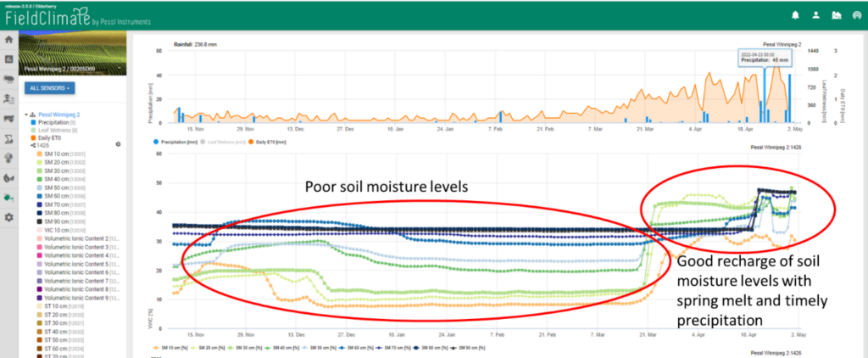This screenshot has height=358, width=868.
Task: Click the tall precipitation bar with tooltip
Action: click(764, 93)
